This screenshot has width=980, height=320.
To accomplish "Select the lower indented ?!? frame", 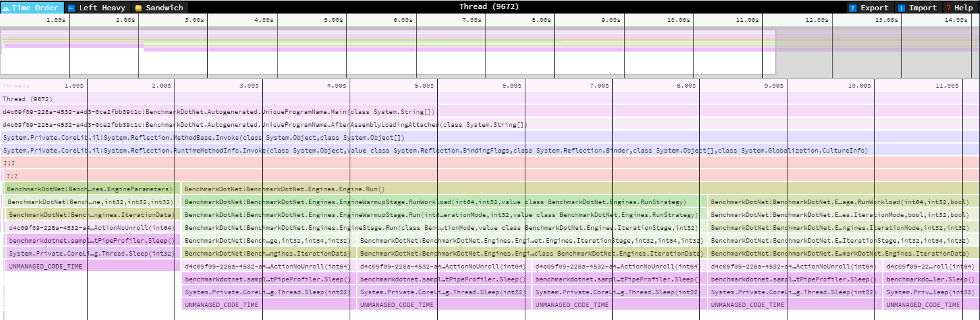I will (x=491, y=176).
